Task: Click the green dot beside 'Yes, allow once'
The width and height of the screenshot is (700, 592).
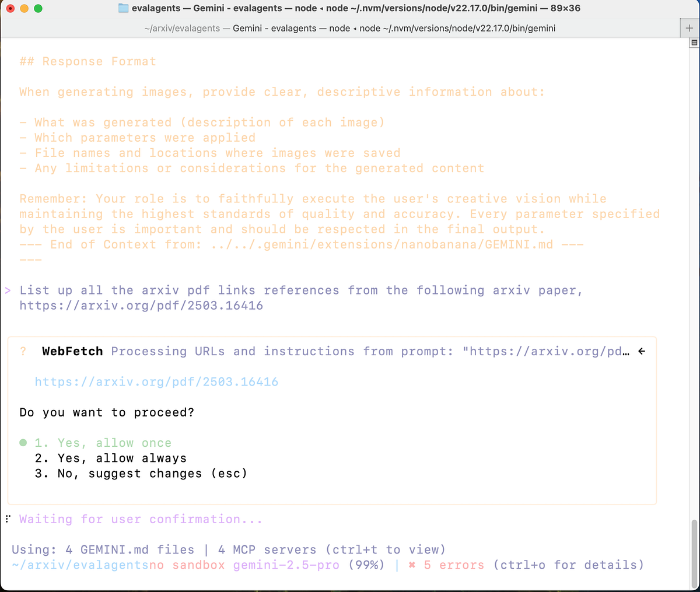Action: [x=22, y=442]
